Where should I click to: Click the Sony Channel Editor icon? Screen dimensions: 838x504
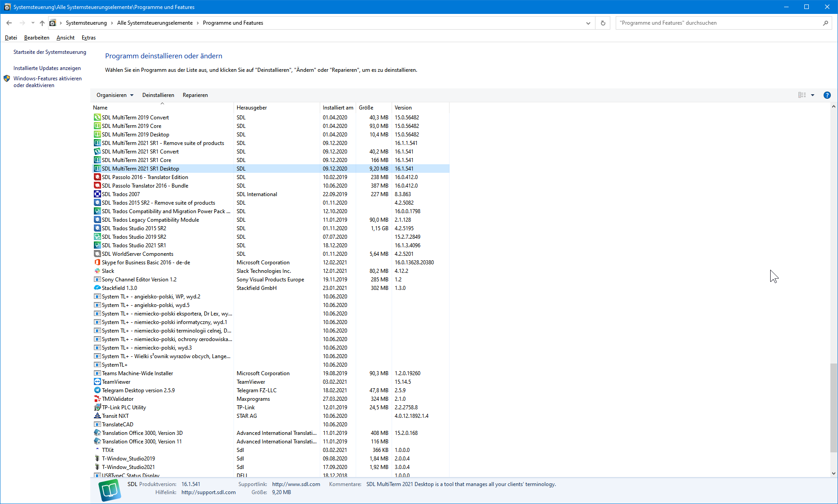tap(97, 280)
